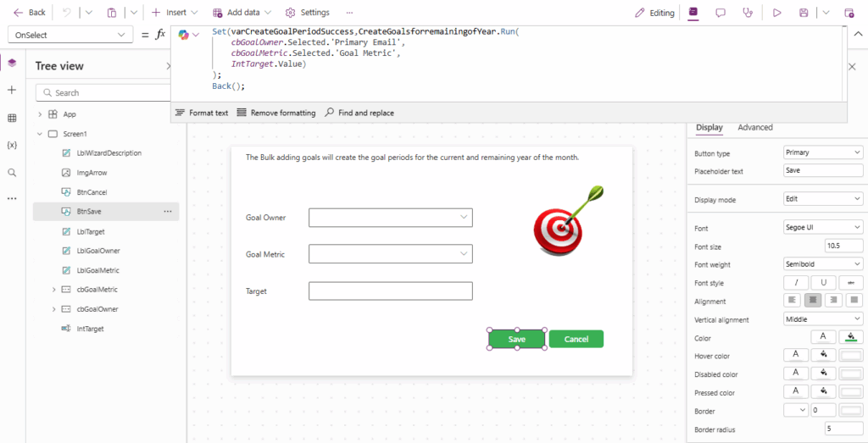The image size is (868, 443).
Task: Click the Save disk icon
Action: pos(803,13)
